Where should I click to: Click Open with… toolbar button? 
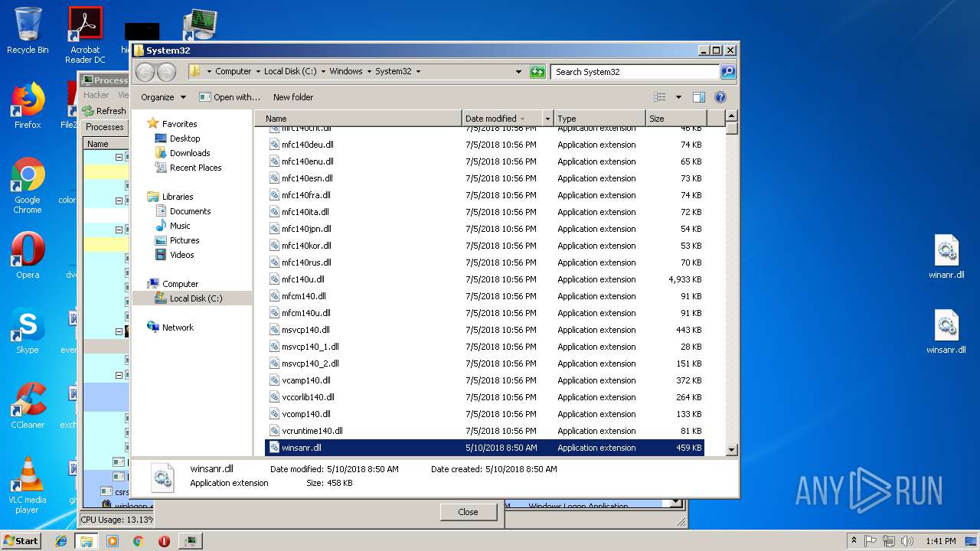point(230,97)
